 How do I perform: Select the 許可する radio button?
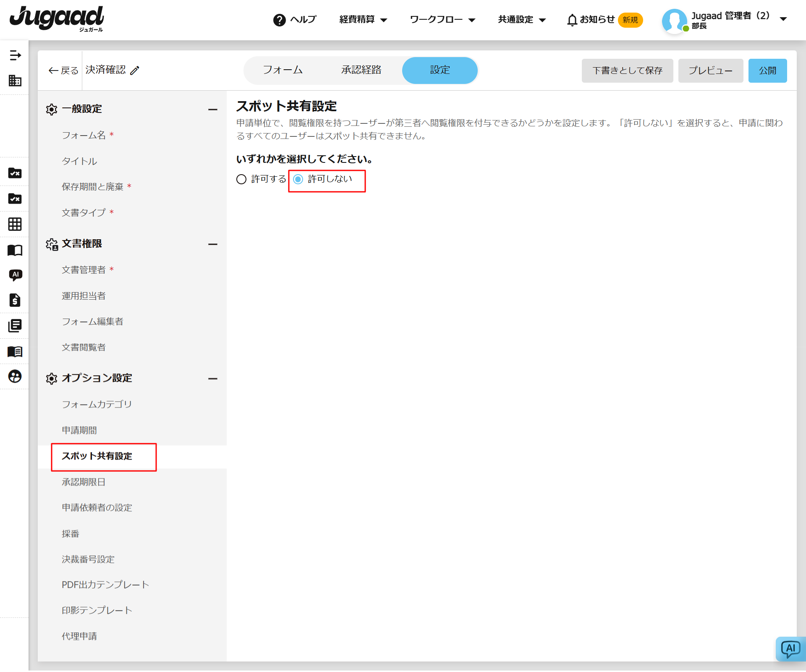point(241,179)
